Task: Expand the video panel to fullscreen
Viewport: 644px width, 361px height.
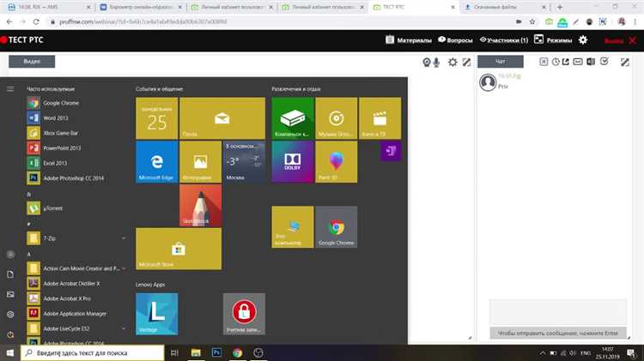Action: pos(466,62)
